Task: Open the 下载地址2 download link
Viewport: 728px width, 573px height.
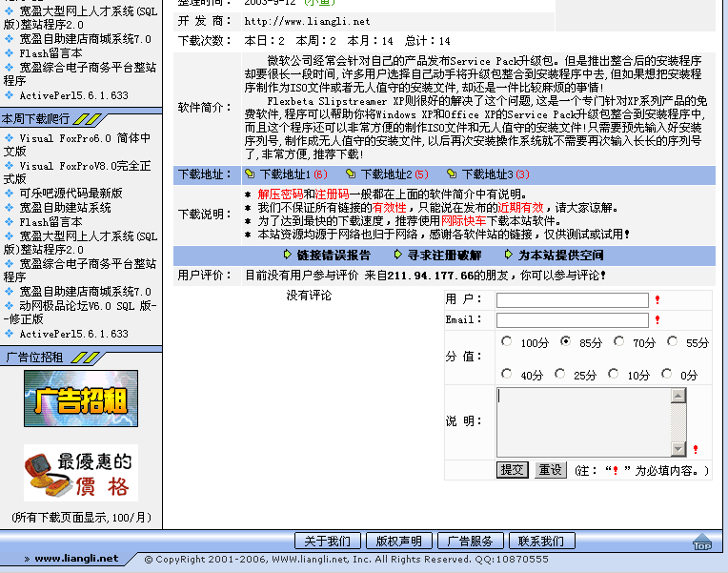Action: click(386, 174)
